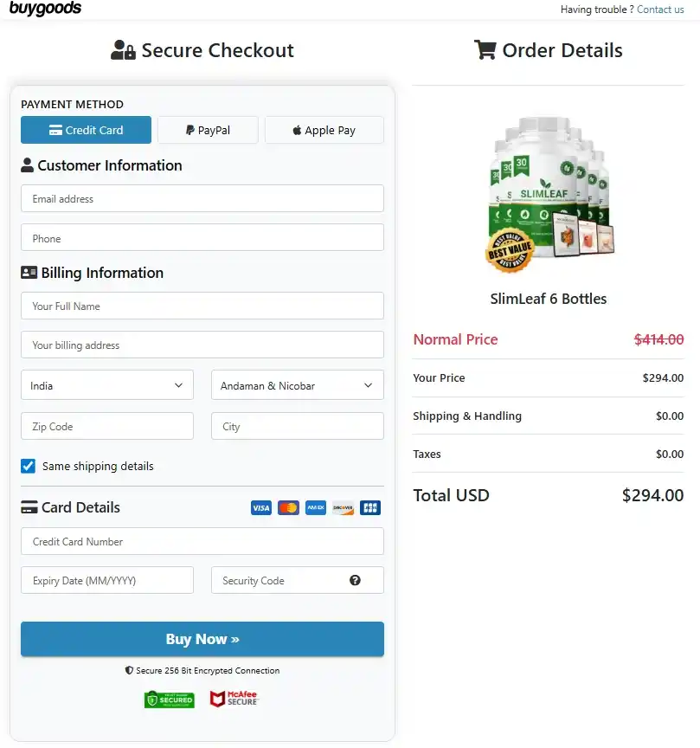Click the Best Value golden badge
700x748 pixels.
[509, 250]
